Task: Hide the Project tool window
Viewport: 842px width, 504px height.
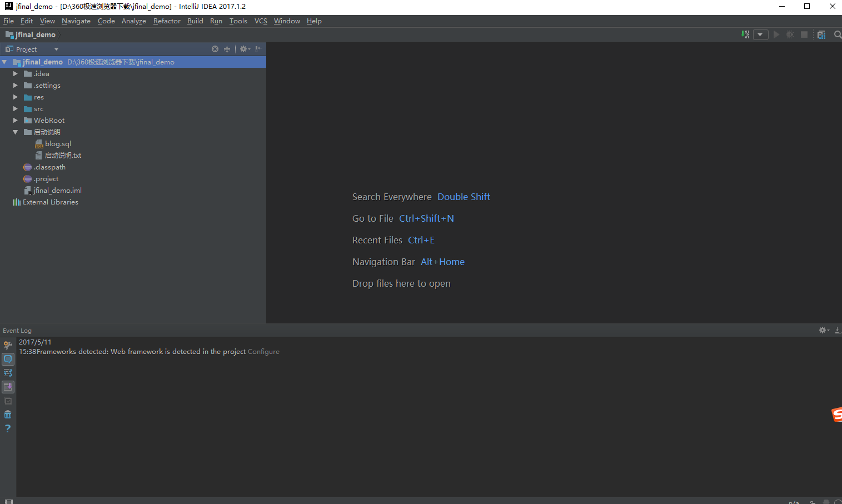Action: pyautogui.click(x=258, y=49)
